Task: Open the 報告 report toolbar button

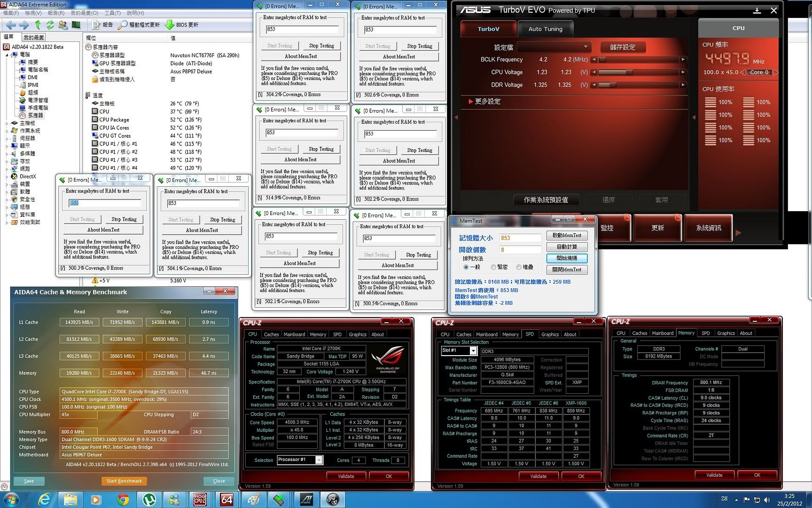Action: (x=102, y=25)
